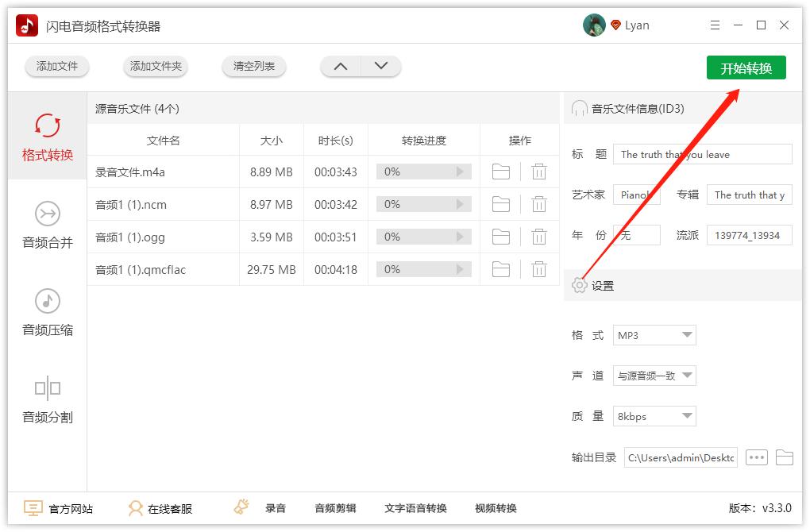This screenshot has height=532, width=810.
Task: Browse output directory with the ellipsis button
Action: click(x=757, y=457)
